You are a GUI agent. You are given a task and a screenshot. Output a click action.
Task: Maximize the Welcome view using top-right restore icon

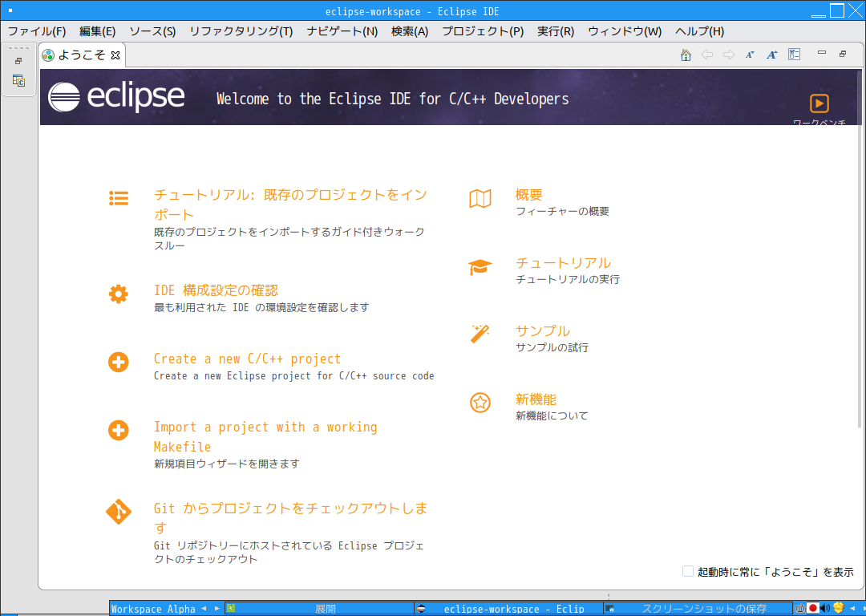click(843, 54)
